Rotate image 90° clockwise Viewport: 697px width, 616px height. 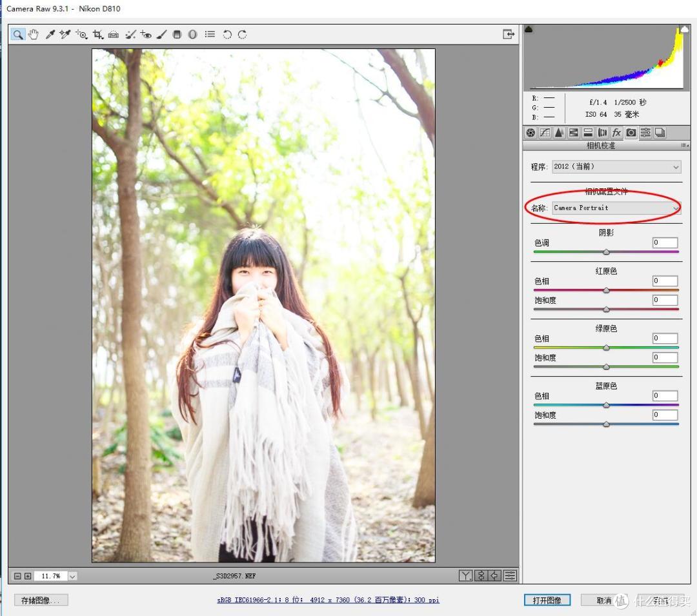tap(242, 35)
